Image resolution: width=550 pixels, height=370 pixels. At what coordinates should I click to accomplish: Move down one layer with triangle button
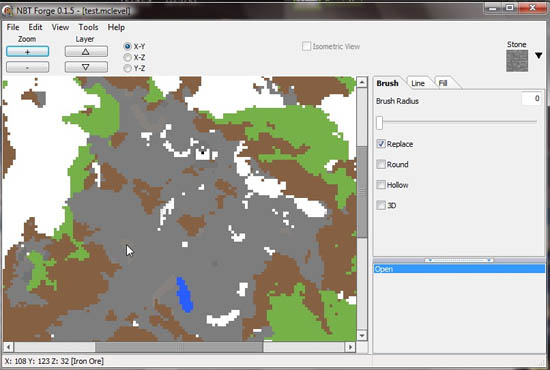point(86,67)
